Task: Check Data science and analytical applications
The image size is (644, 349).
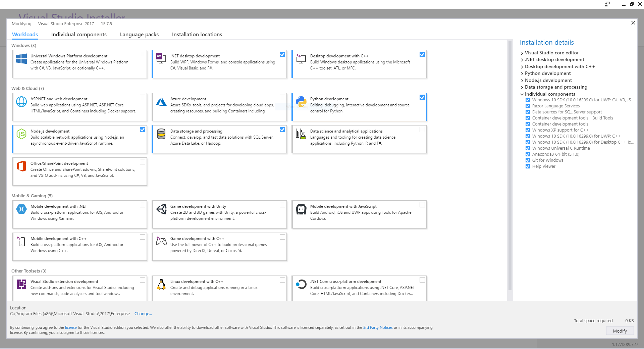Action: (422, 130)
